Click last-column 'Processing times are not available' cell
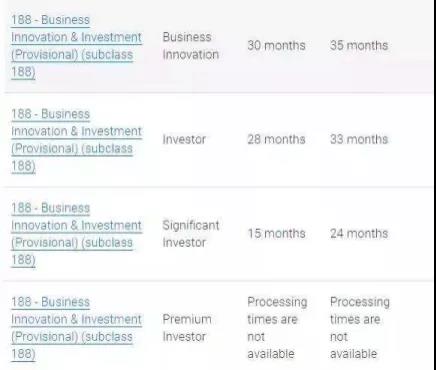The width and height of the screenshot is (436, 370). 360,328
